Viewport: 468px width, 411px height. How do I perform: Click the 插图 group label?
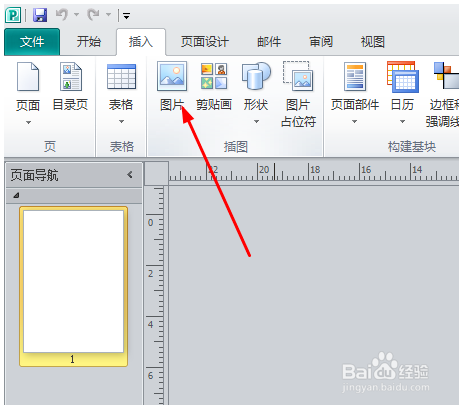pos(236,147)
